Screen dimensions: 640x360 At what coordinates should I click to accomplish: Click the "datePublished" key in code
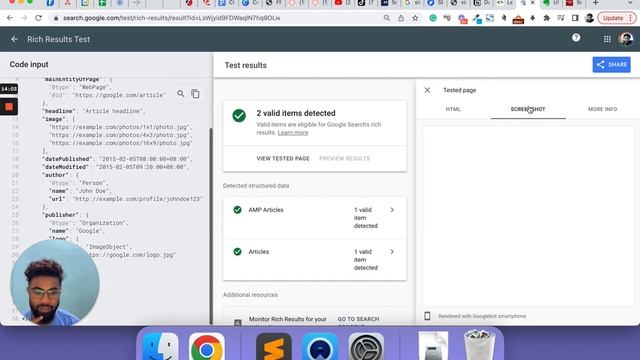67,159
